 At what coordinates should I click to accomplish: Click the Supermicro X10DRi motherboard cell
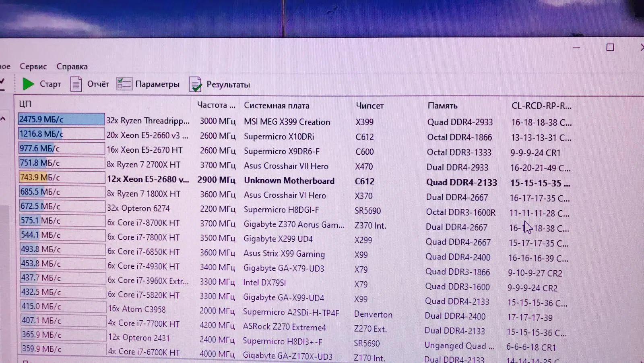(x=279, y=137)
